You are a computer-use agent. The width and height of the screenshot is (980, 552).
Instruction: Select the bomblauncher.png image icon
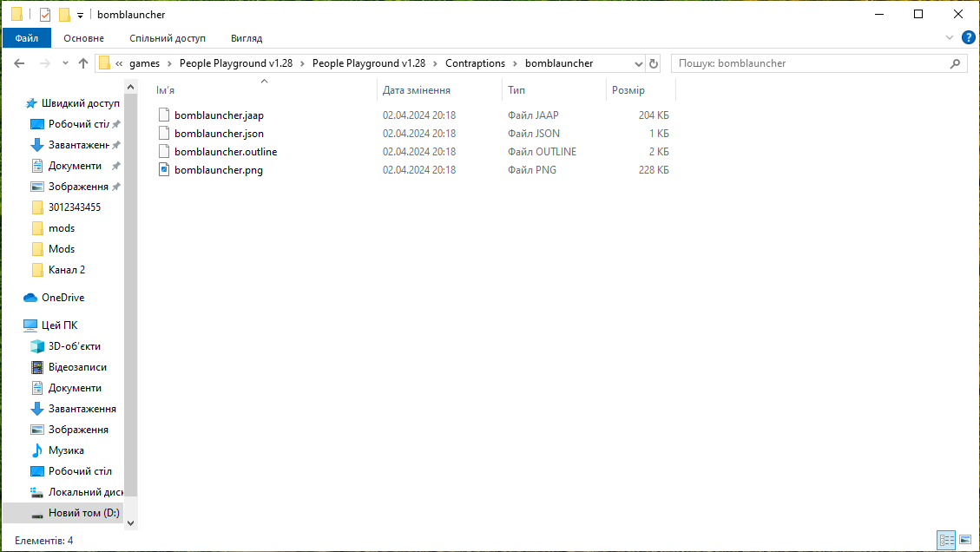click(x=164, y=169)
